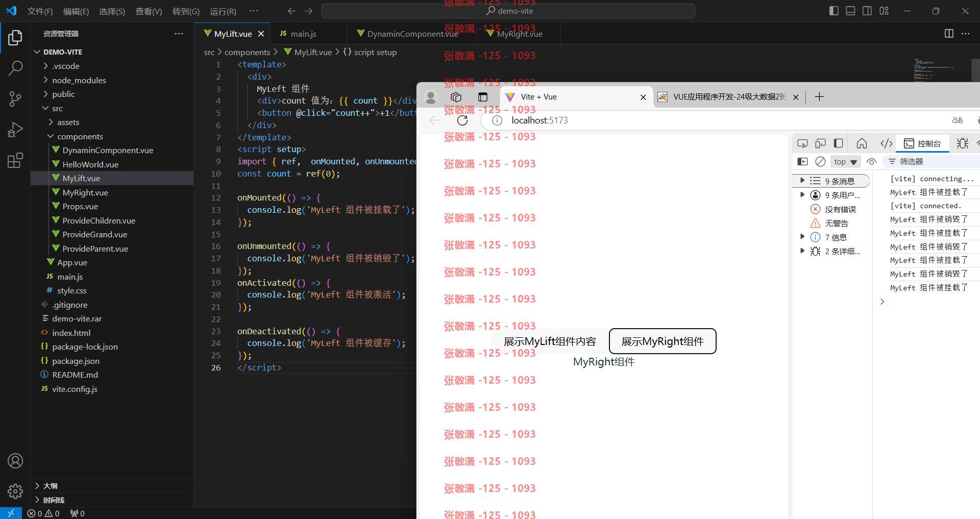Click the ports indicator in the status bar
Screen dimensions: 980x519
tap(78, 513)
